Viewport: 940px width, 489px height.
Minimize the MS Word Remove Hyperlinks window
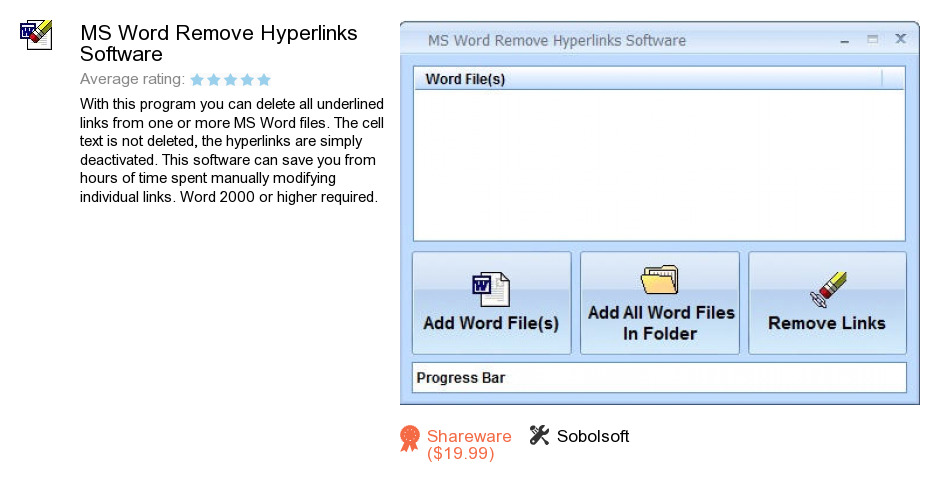point(845,41)
